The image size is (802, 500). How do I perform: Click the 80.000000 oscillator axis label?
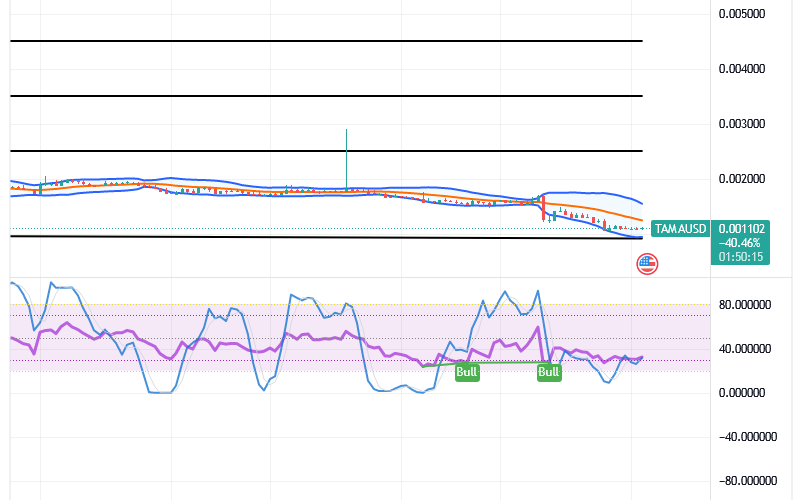pyautogui.click(x=745, y=305)
